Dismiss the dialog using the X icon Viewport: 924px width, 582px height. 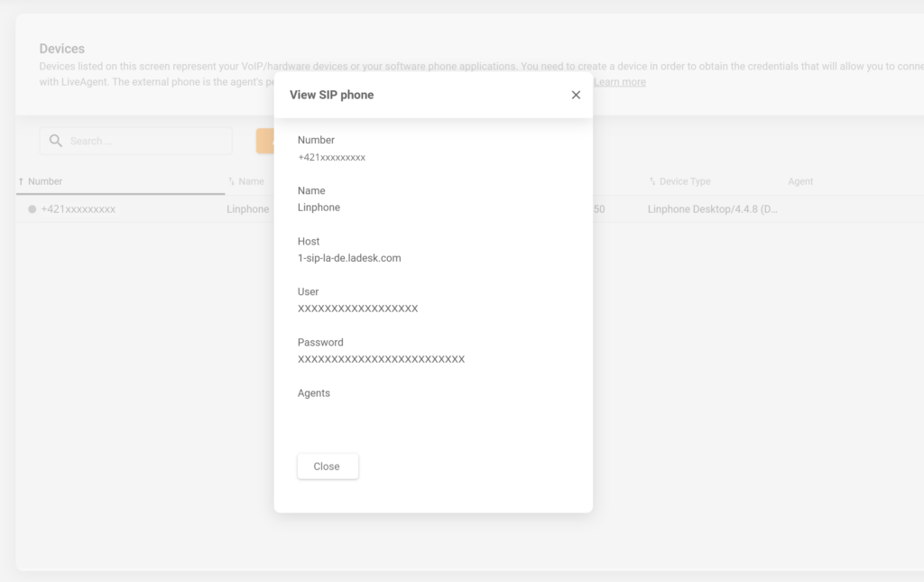click(576, 94)
